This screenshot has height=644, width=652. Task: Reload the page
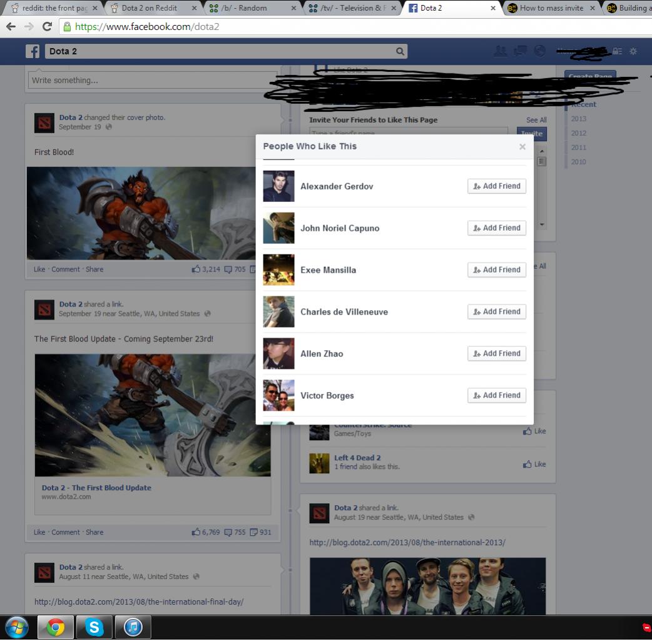coord(47,27)
